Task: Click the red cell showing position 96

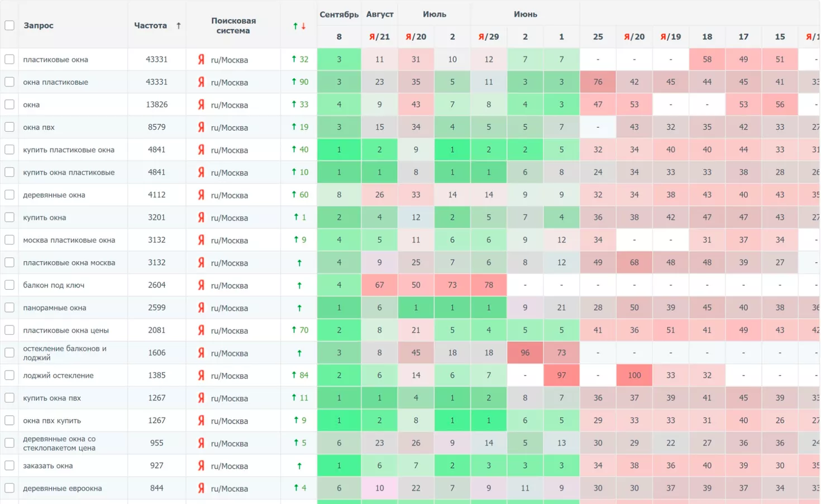Action: [524, 353]
